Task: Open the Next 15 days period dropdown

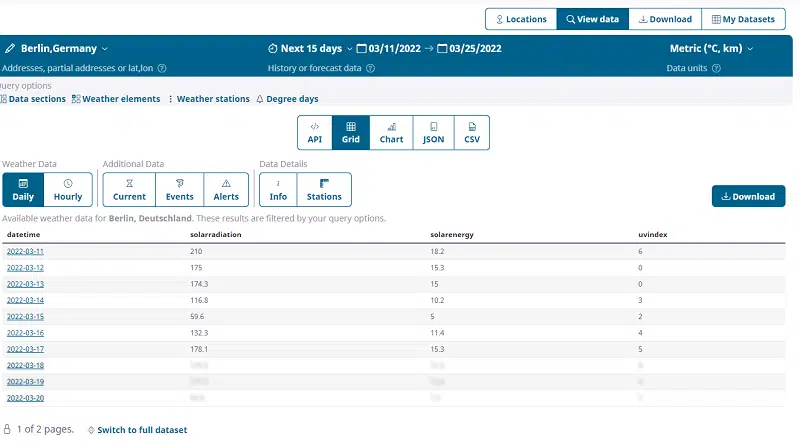Action: point(311,48)
